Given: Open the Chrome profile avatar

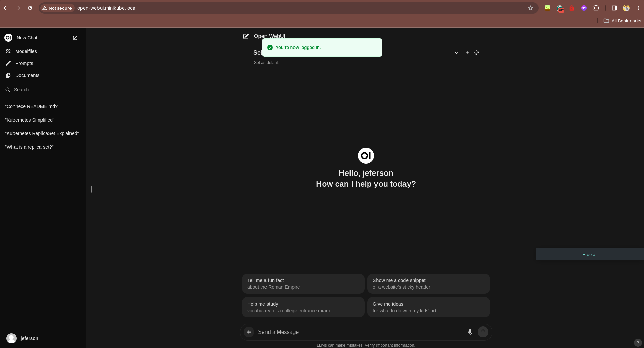Looking at the screenshot, I should point(626,8).
